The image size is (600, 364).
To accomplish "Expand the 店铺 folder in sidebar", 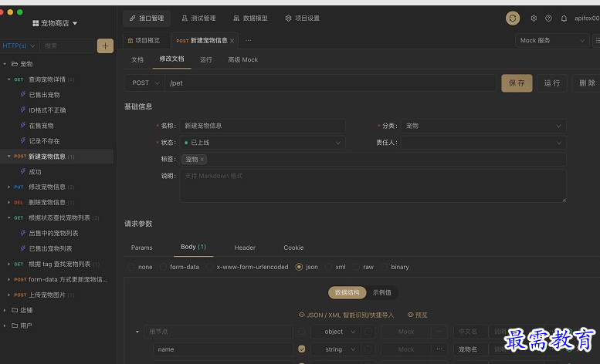I will pyautogui.click(x=6, y=310).
